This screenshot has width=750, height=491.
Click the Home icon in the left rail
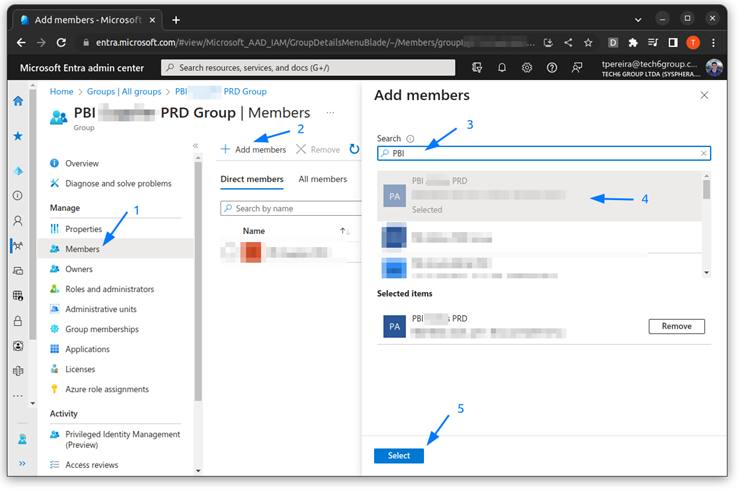18,101
